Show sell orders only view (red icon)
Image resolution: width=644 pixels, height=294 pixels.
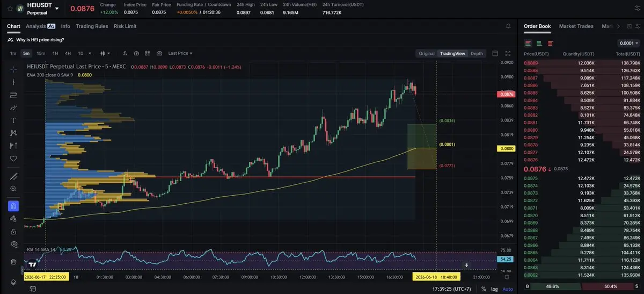point(551,43)
